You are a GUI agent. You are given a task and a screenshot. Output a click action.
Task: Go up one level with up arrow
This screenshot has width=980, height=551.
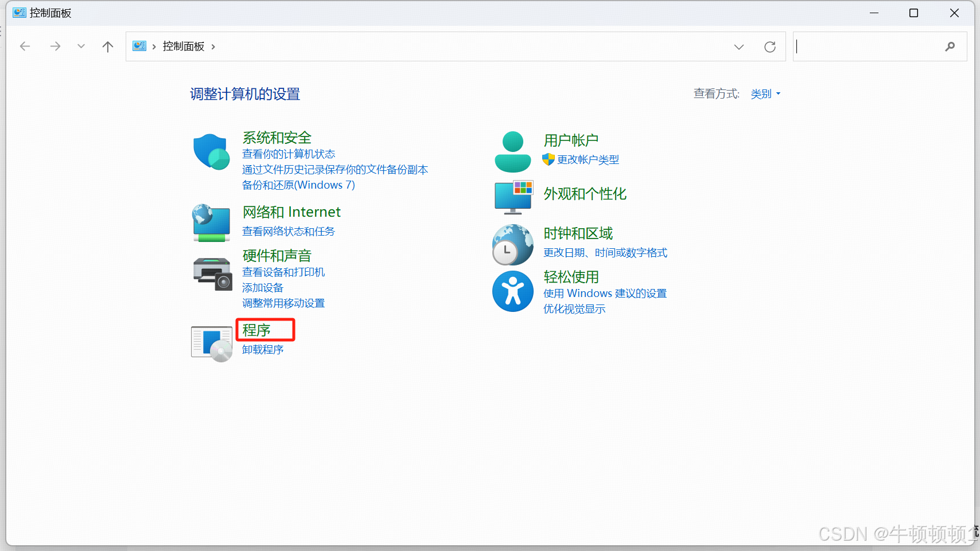tap(108, 46)
